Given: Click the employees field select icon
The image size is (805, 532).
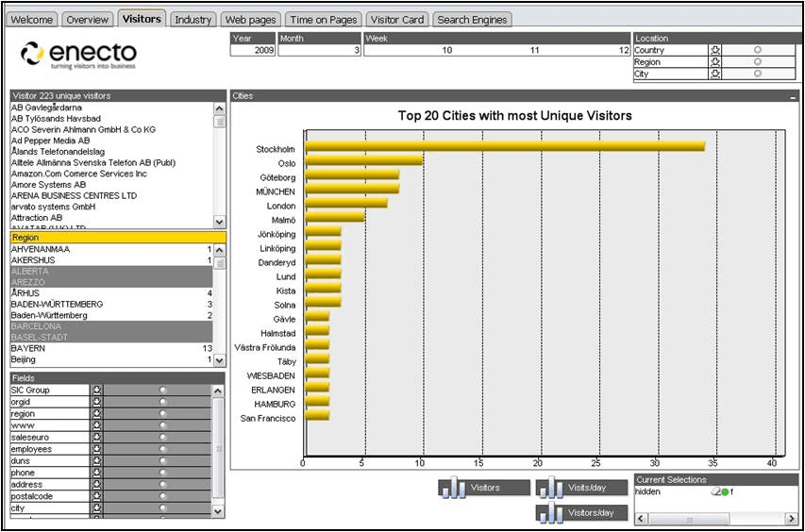Looking at the screenshot, I should 97,449.
